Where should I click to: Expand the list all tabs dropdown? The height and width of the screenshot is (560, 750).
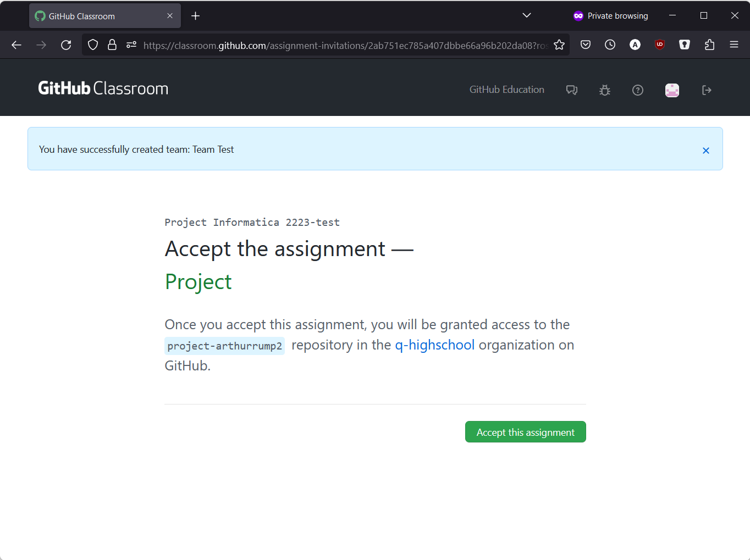526,15
